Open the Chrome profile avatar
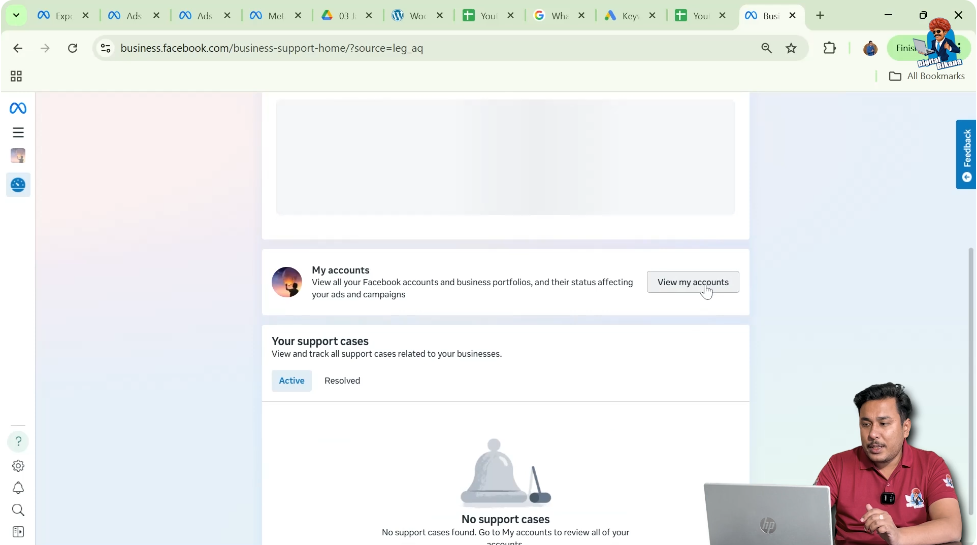This screenshot has height=545, width=977. [x=870, y=48]
